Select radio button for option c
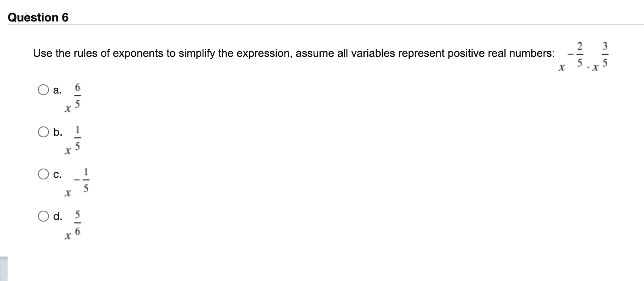Screen dimensions: 644x281 (43, 173)
